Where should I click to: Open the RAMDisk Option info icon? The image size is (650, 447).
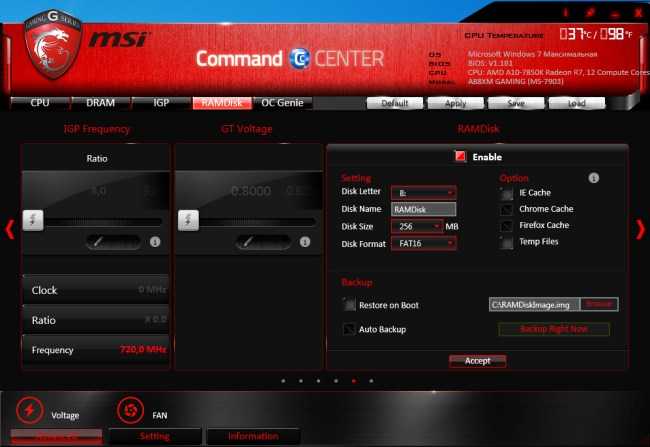click(594, 178)
